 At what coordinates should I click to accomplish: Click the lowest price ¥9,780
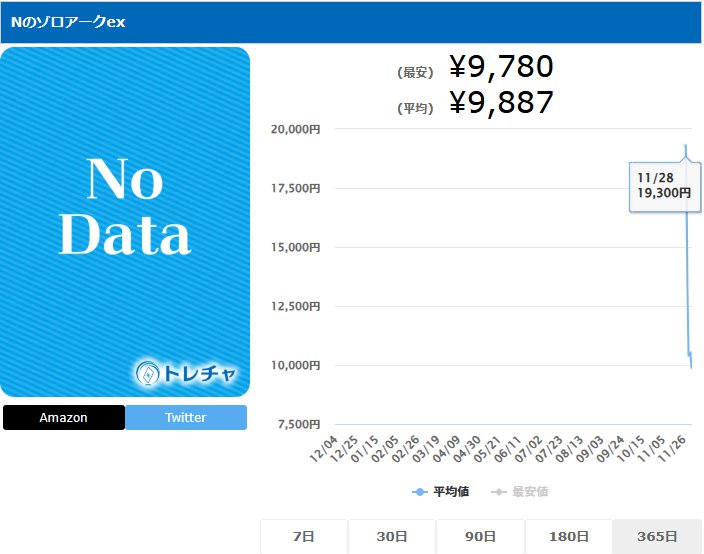[502, 66]
